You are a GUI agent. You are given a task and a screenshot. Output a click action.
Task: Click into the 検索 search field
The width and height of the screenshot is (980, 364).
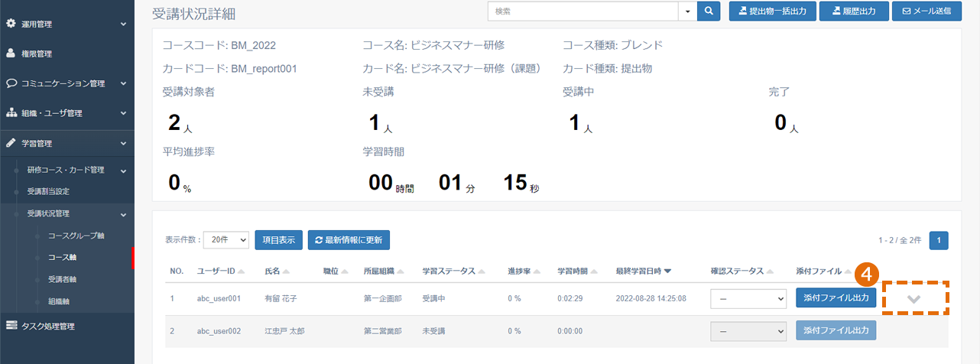coord(582,11)
